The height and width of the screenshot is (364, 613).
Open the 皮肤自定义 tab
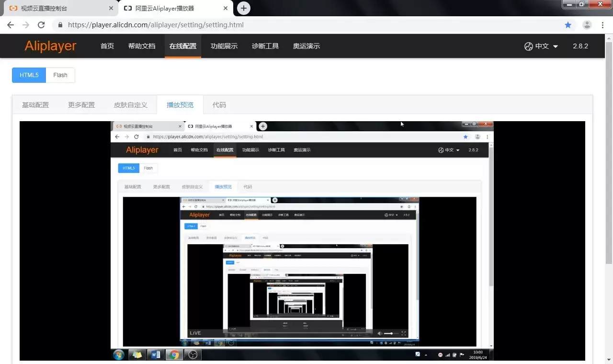[131, 105]
